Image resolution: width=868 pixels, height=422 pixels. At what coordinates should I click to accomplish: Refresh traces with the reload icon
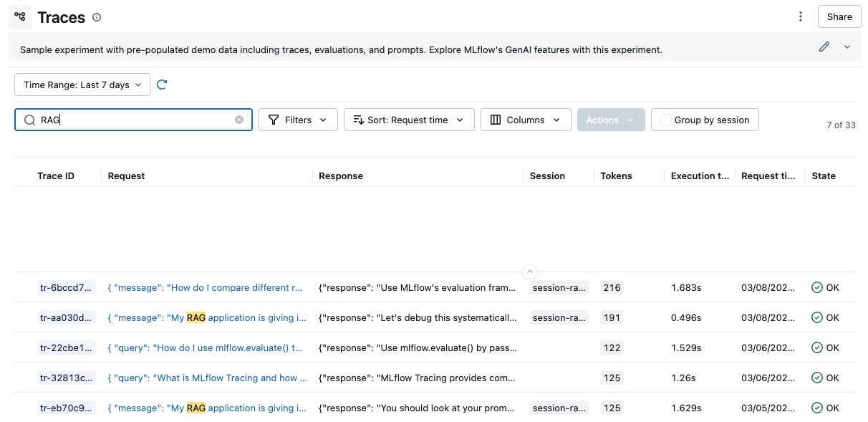(162, 85)
